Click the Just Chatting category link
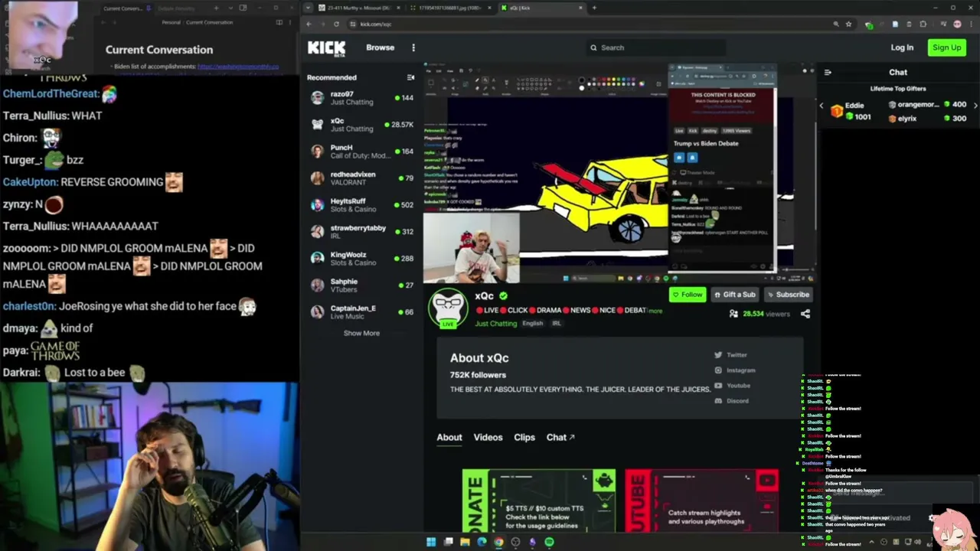Viewport: 980px width, 551px height. click(495, 324)
